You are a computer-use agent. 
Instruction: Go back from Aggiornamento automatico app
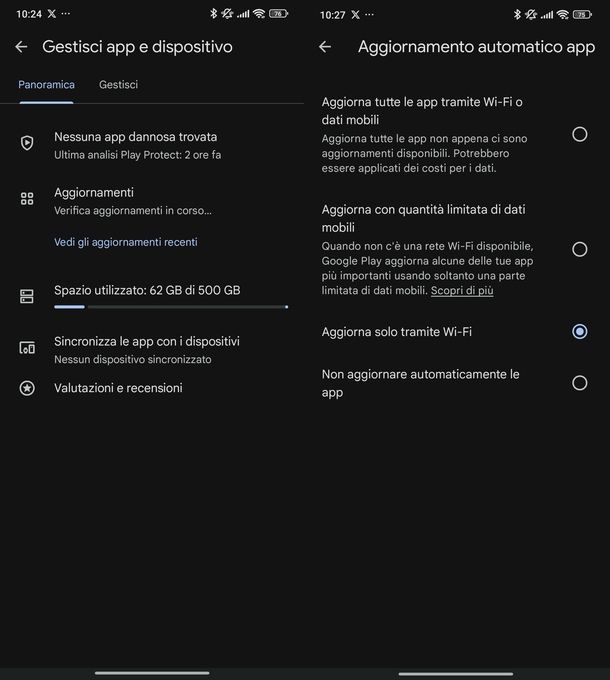pos(325,46)
